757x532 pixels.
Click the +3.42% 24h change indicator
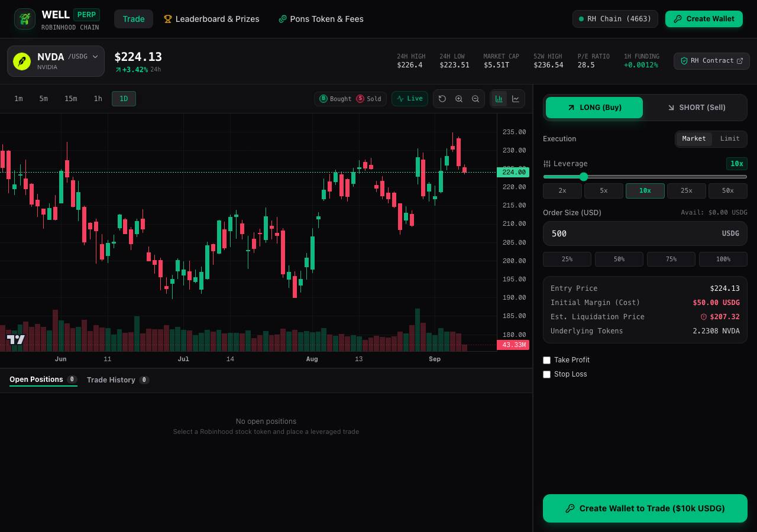point(132,70)
